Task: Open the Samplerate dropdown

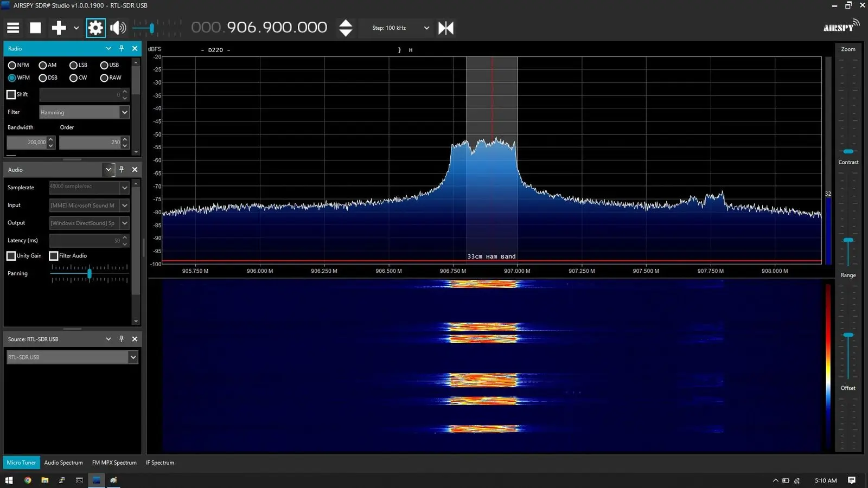Action: 89,187
